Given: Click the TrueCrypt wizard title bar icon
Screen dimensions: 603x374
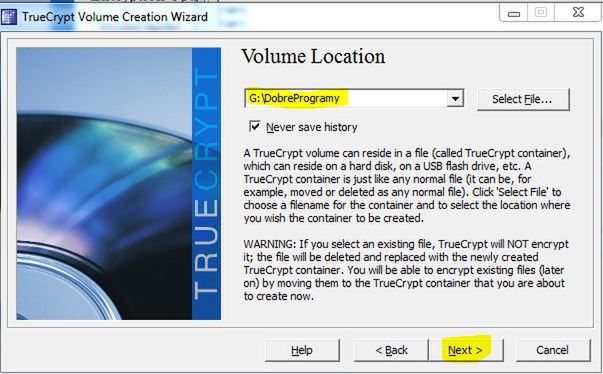Looking at the screenshot, I should point(8,17).
